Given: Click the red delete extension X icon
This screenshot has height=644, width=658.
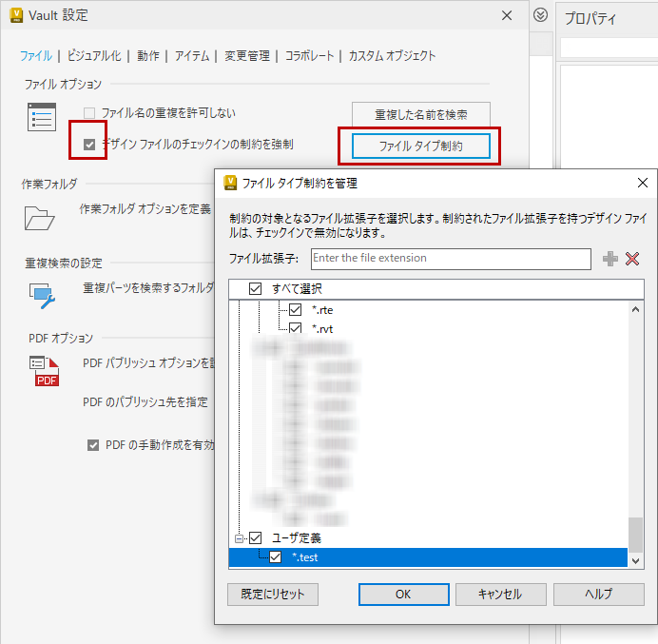Looking at the screenshot, I should (632, 259).
